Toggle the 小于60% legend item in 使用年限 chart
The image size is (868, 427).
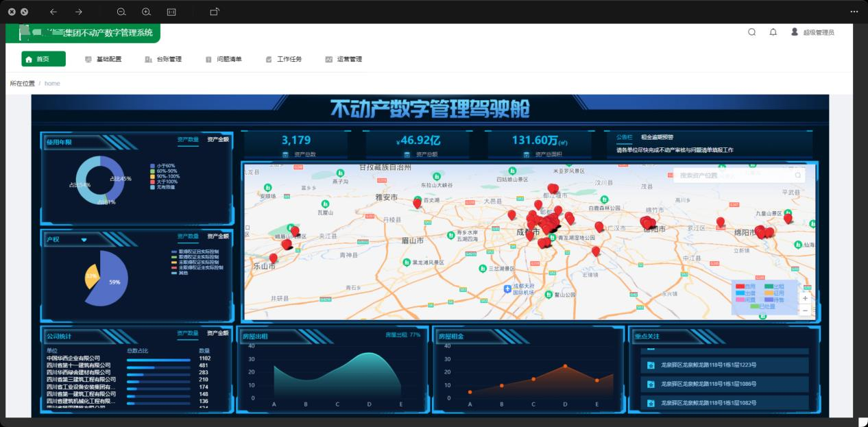162,166
